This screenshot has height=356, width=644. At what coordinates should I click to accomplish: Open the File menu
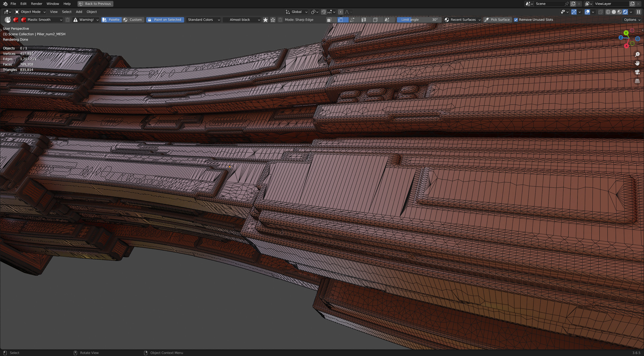point(13,4)
